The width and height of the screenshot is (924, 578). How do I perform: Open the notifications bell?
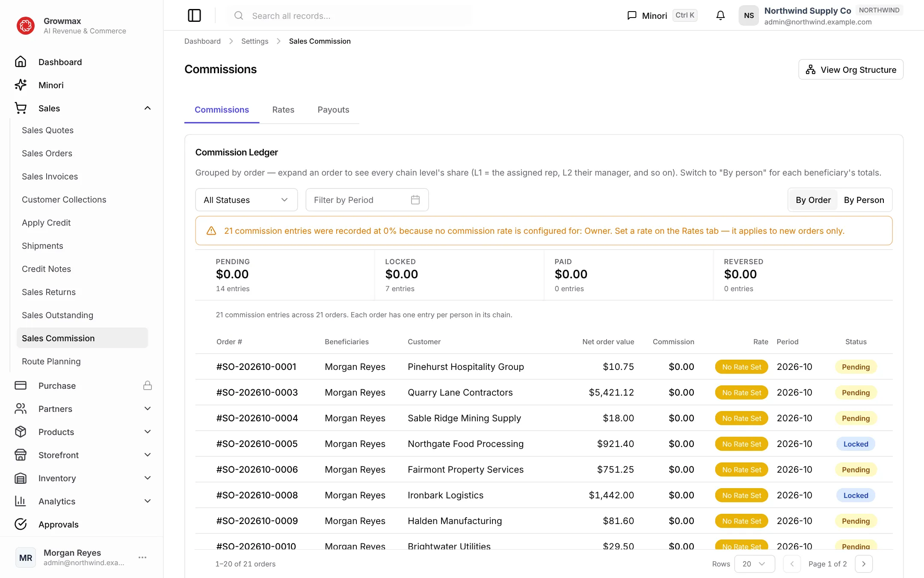(x=720, y=15)
